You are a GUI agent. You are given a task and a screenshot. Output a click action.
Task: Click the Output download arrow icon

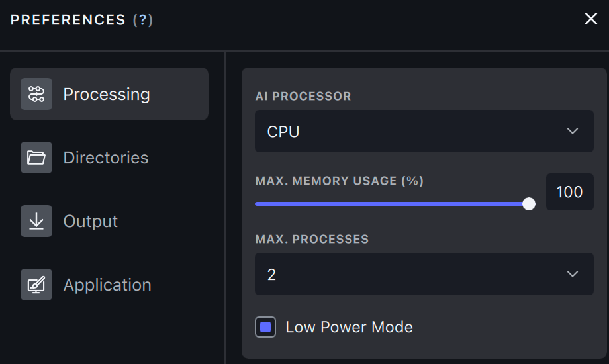36,221
